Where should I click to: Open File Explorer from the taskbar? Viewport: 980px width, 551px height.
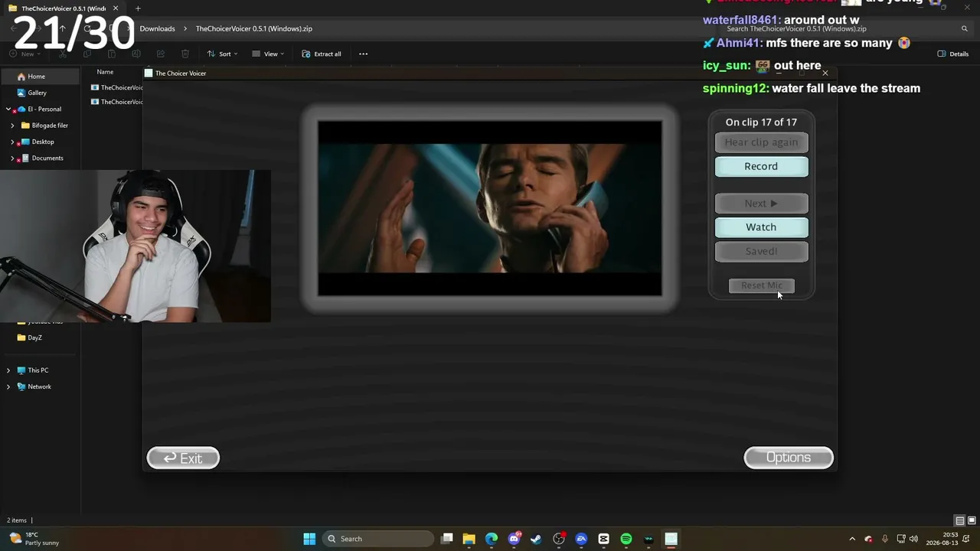pos(469,539)
